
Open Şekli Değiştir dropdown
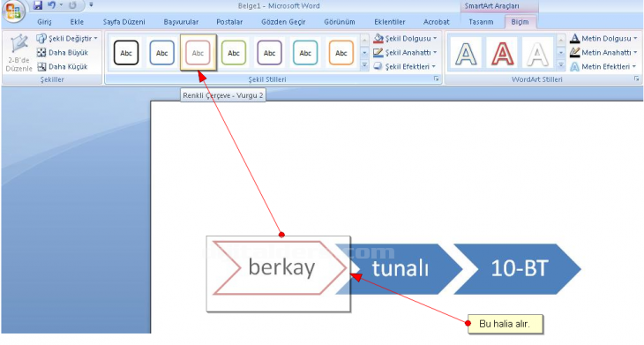[x=67, y=39]
